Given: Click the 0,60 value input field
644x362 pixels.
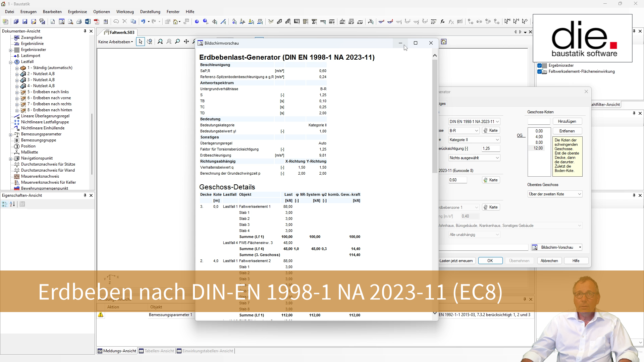Looking at the screenshot, I should click(458, 180).
